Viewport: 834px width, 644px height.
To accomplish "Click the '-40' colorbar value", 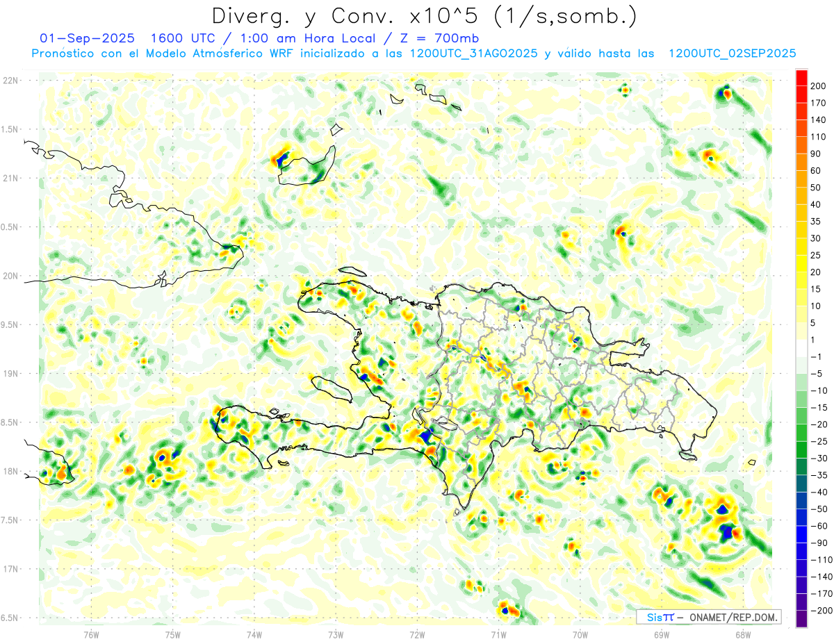I will [x=820, y=492].
